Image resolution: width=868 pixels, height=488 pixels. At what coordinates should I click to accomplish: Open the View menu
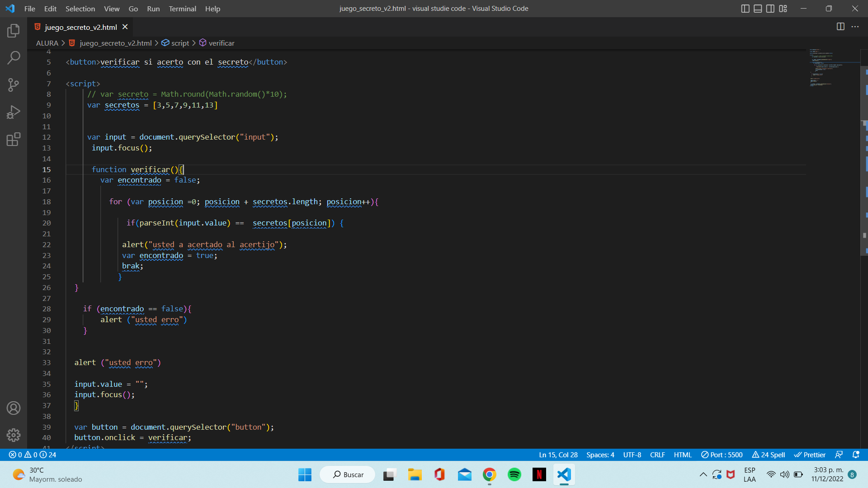tap(112, 9)
